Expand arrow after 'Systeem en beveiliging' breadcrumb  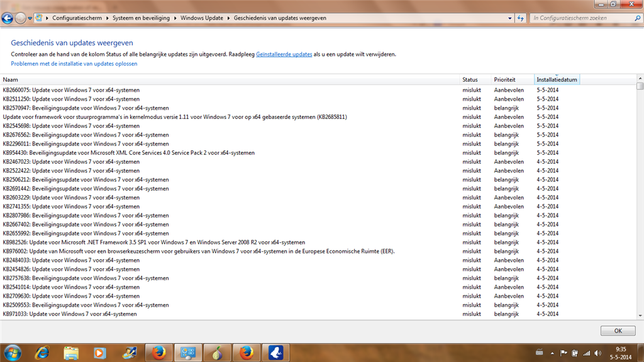click(x=175, y=18)
